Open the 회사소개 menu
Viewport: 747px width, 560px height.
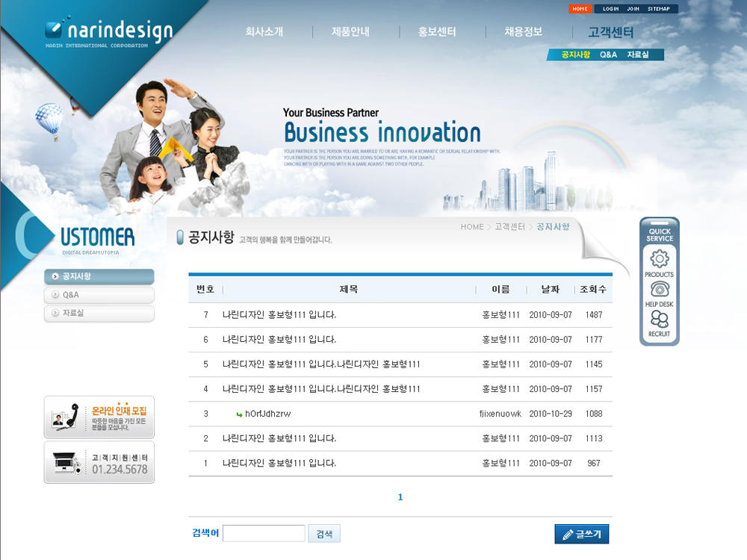[264, 32]
